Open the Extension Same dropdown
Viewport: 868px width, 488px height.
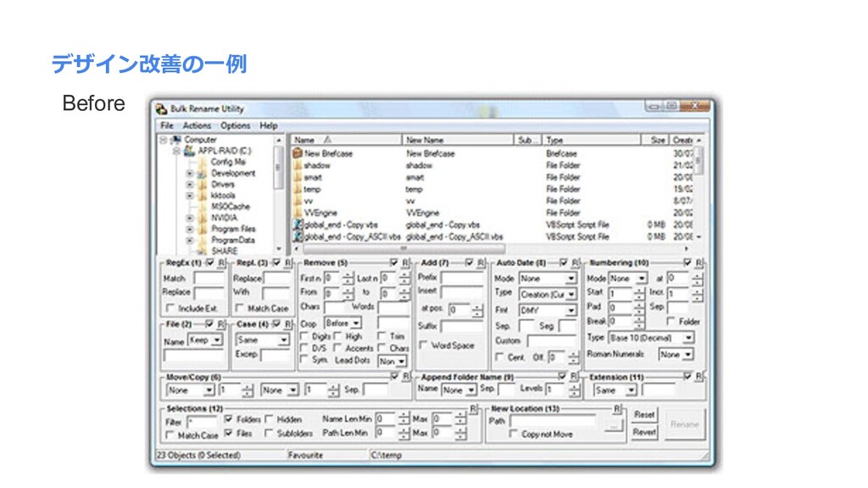coord(615,390)
